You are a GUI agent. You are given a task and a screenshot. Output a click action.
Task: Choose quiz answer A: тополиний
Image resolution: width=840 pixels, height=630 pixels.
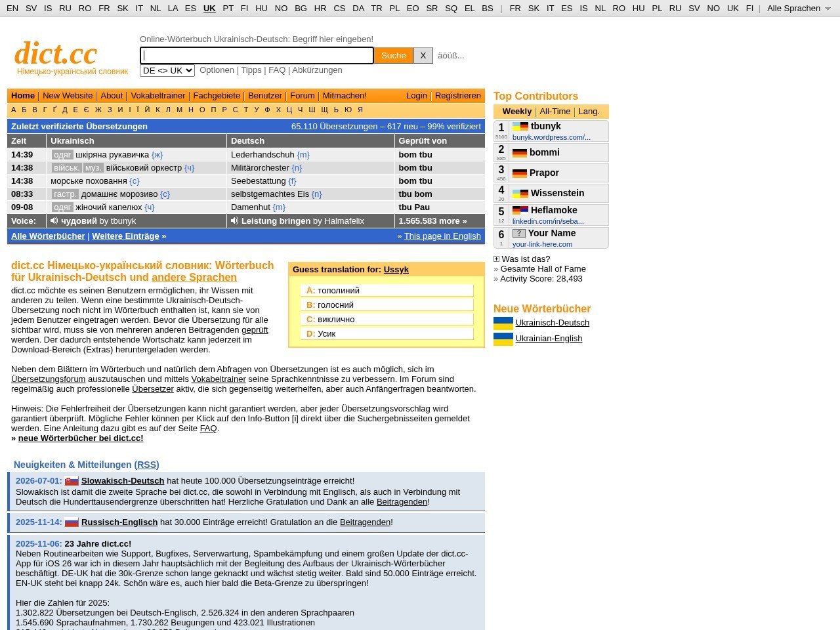tap(387, 291)
